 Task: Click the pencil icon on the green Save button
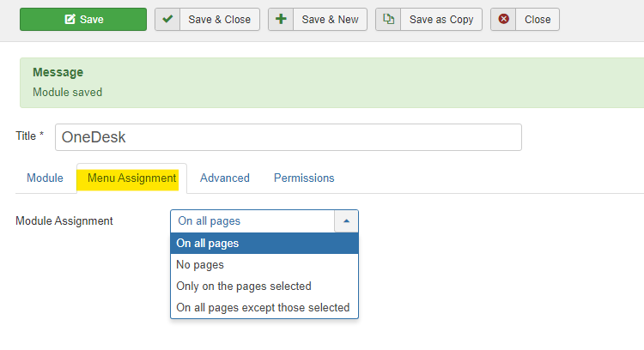tap(70, 20)
